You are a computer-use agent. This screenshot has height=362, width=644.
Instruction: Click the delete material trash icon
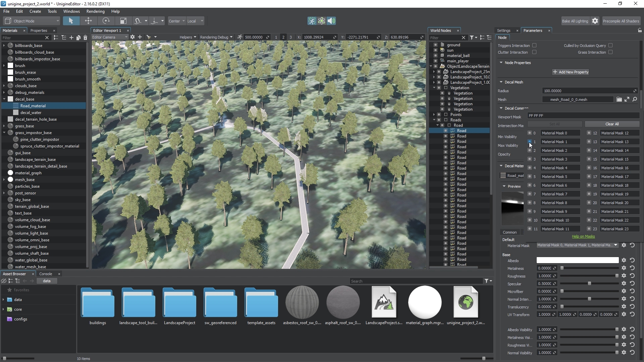(x=85, y=38)
